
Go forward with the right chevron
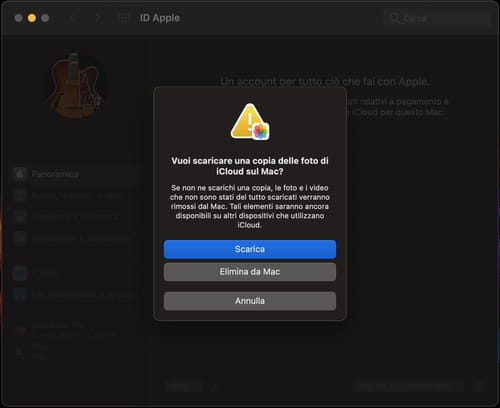pyautogui.click(x=98, y=18)
